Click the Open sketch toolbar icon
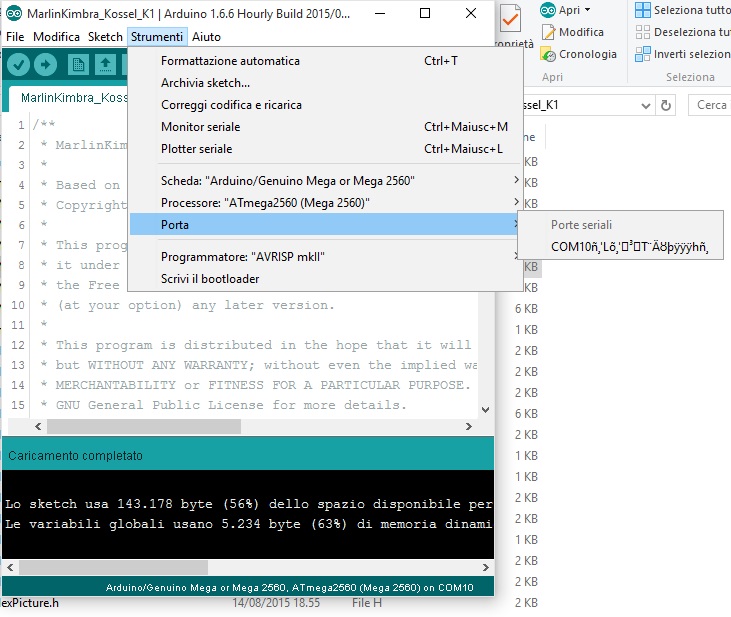731x617 pixels. click(105, 64)
